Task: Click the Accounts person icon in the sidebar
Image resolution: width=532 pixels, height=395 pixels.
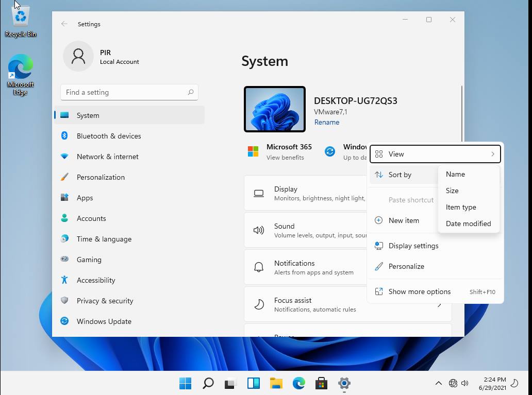Action: click(64, 218)
